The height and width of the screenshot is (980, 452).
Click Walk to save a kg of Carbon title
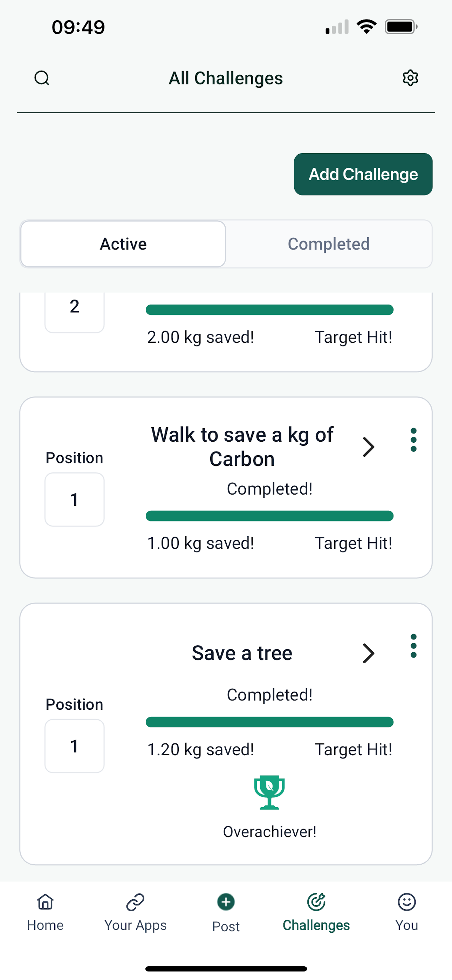coord(242,447)
